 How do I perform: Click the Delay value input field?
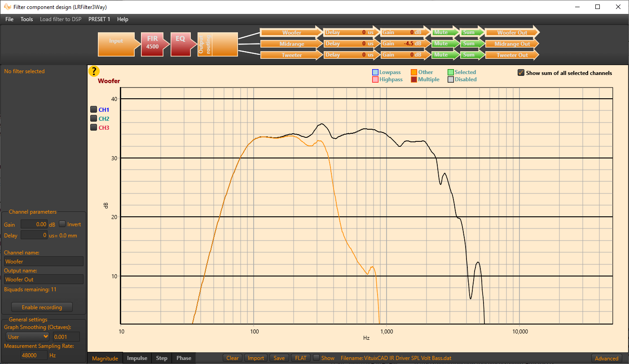34,235
